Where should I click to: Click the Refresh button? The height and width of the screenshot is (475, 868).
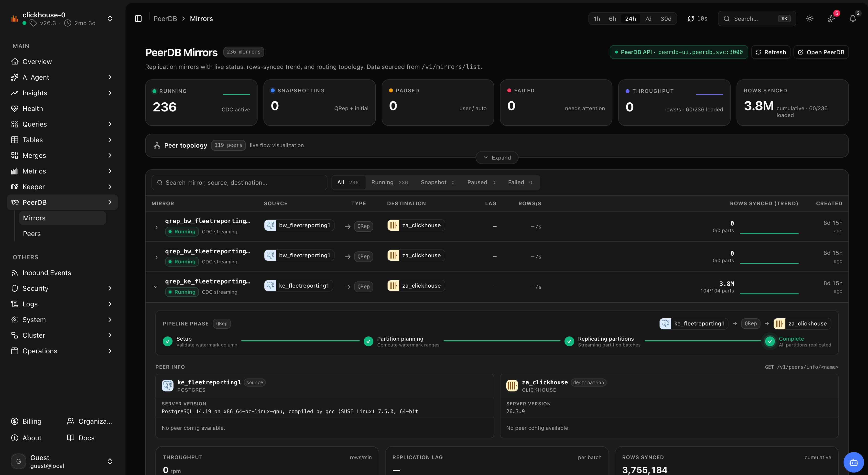pyautogui.click(x=771, y=52)
